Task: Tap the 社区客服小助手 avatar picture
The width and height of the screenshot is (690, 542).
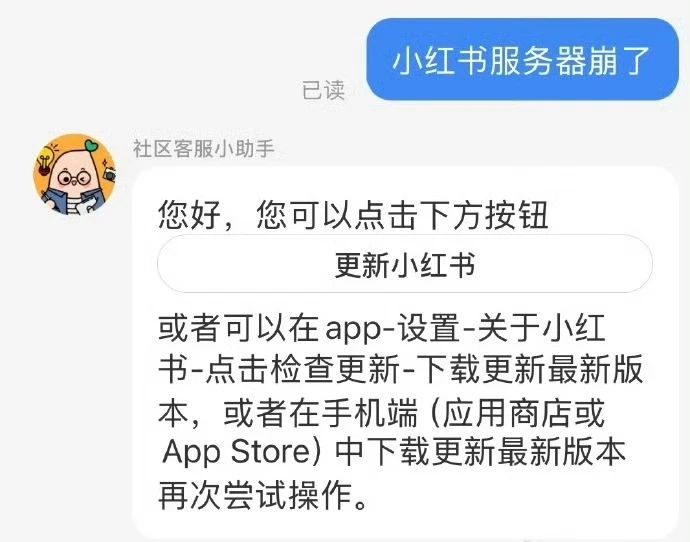Action: [75, 175]
